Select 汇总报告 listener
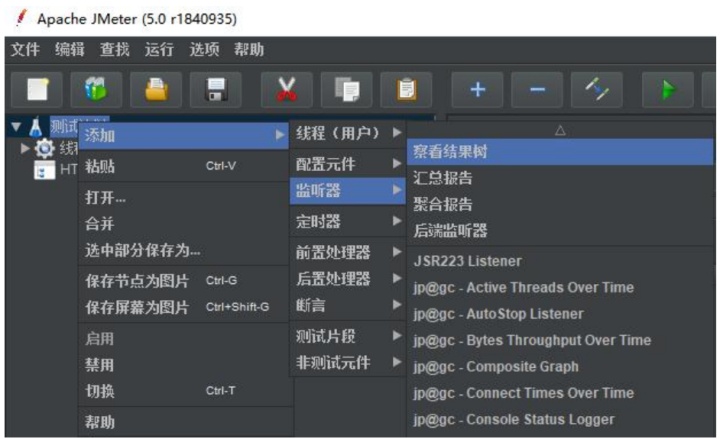The width and height of the screenshot is (720, 439). click(x=560, y=178)
